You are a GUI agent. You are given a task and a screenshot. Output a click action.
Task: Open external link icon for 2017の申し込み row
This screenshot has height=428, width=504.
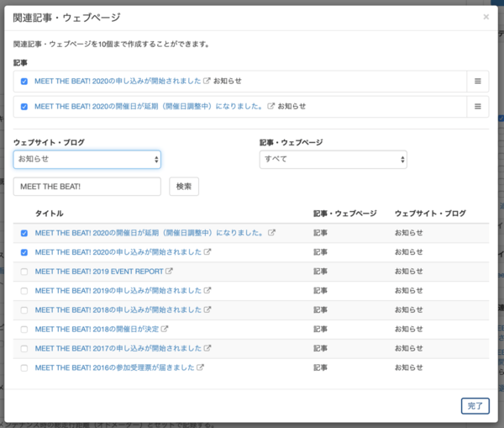tap(207, 348)
